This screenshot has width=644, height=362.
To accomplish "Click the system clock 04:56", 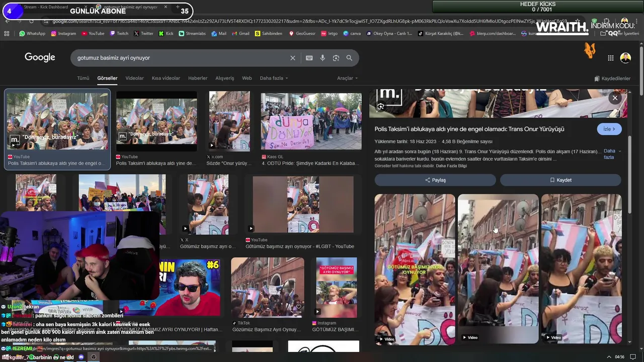I will coord(619,357).
